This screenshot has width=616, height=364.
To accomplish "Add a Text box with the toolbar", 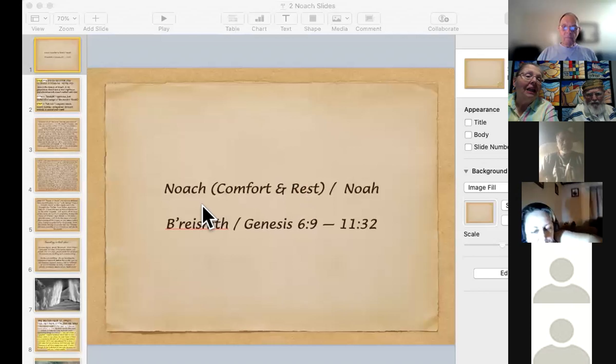I will [286, 18].
